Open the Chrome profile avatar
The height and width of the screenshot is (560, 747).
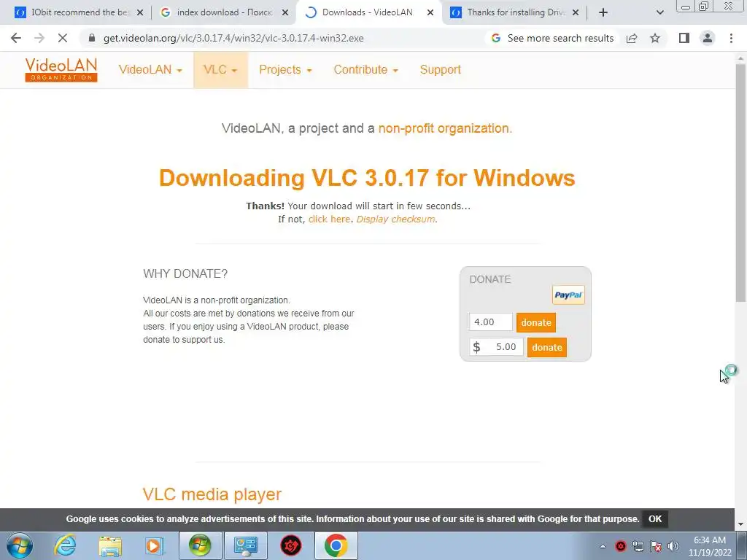(708, 38)
